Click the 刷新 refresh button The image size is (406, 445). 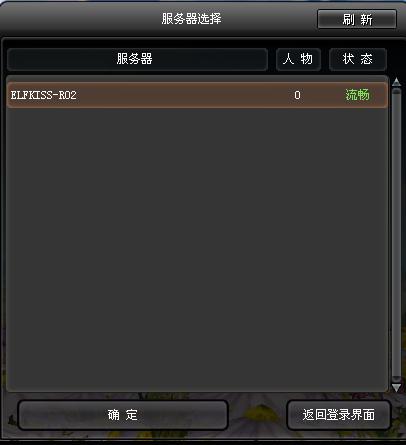click(x=357, y=19)
